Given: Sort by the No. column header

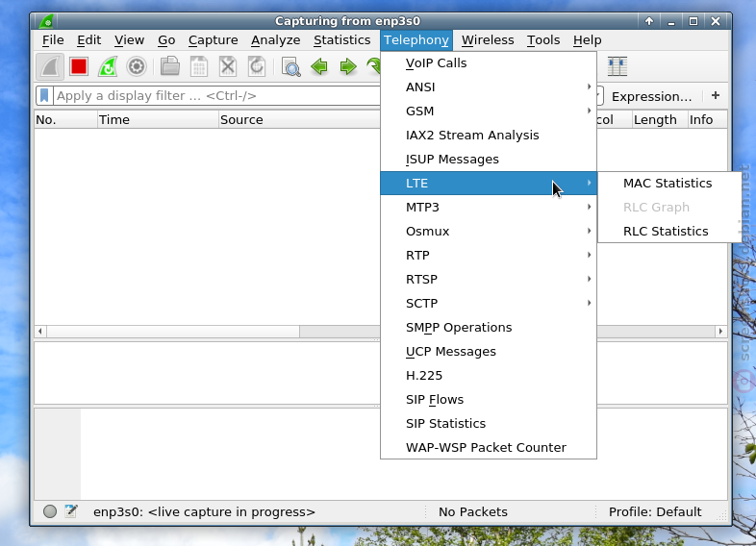Looking at the screenshot, I should pyautogui.click(x=65, y=119).
